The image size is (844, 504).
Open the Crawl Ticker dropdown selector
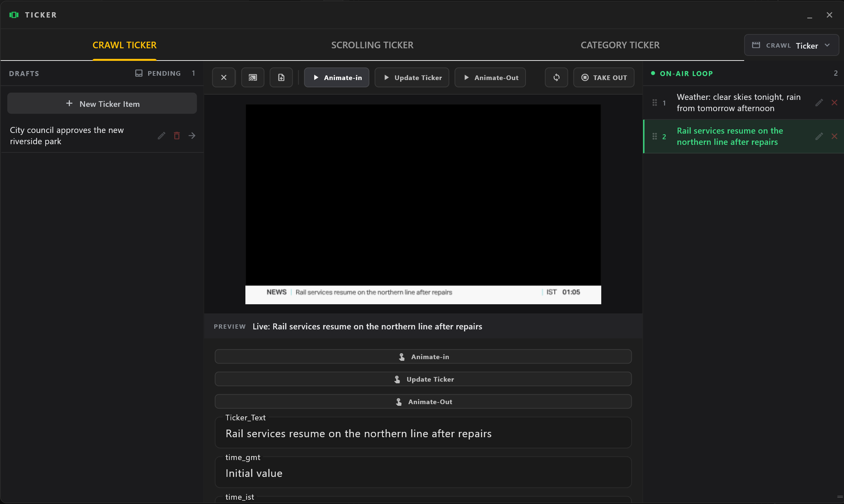791,45
